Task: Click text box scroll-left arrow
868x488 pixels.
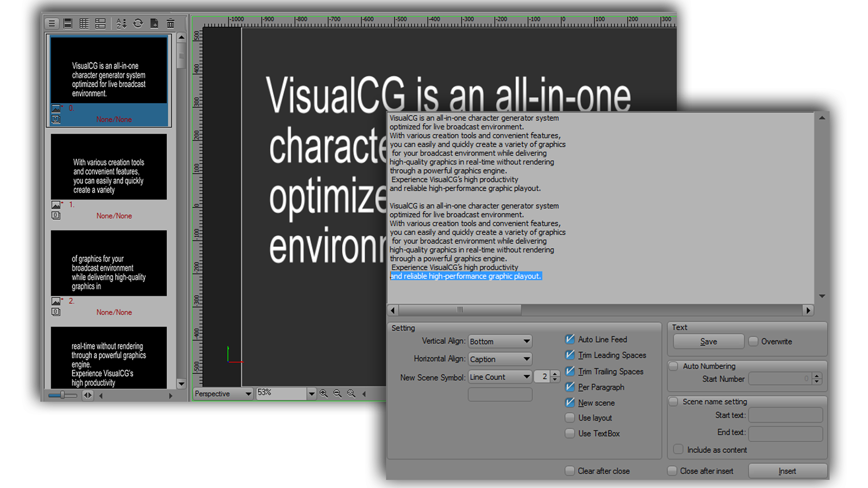Action: coord(392,310)
